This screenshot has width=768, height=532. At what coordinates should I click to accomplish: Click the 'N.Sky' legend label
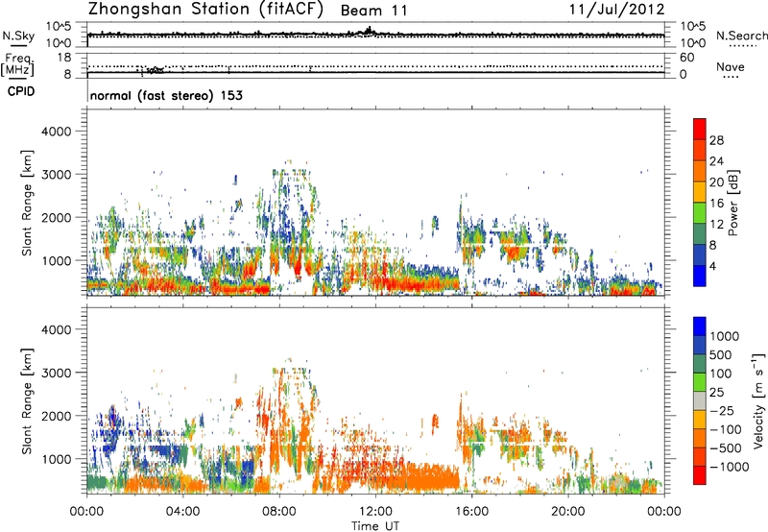point(18,36)
